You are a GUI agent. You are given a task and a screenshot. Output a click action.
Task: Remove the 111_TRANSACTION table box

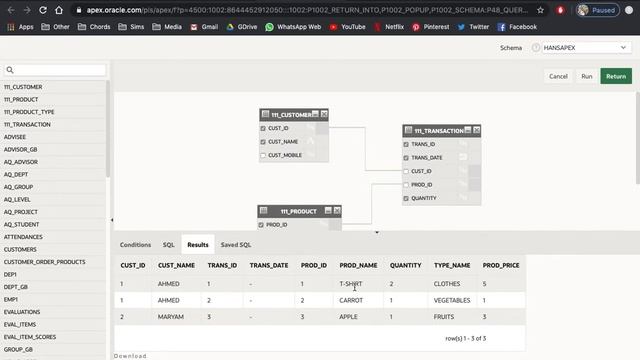(x=476, y=130)
